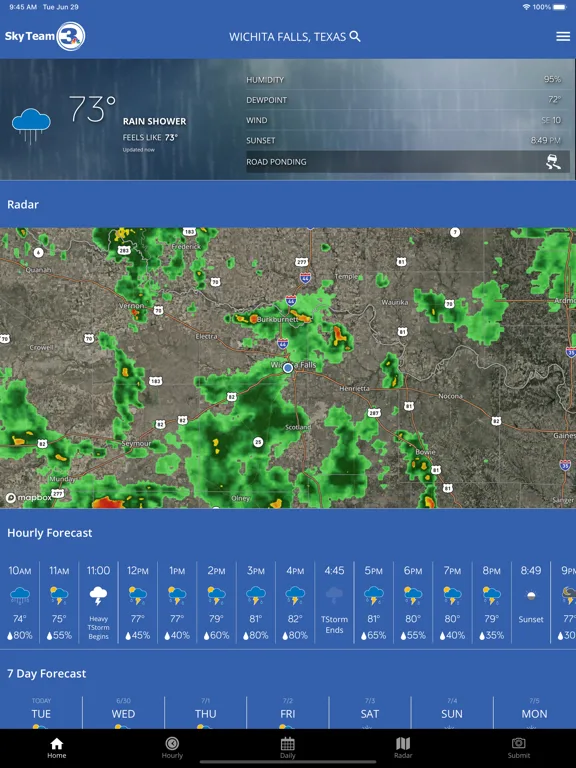Tap the 5PM storm icon
The width and height of the screenshot is (576, 768).
[x=374, y=596]
